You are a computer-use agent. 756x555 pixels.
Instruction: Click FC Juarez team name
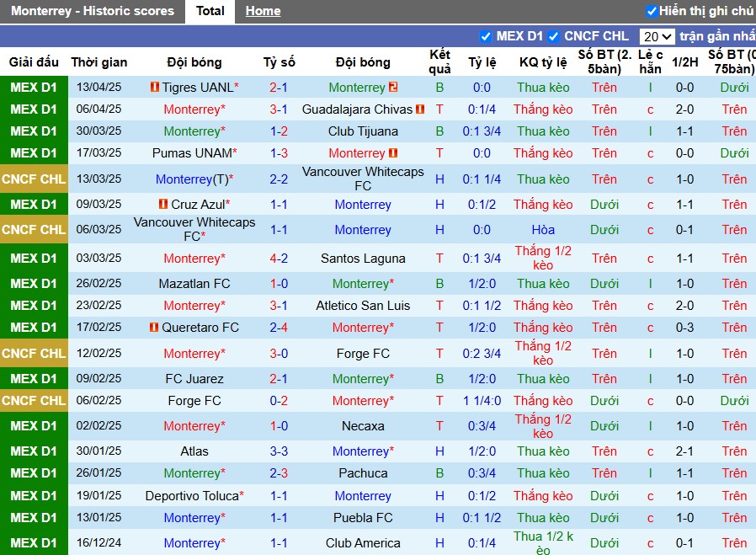click(194, 379)
